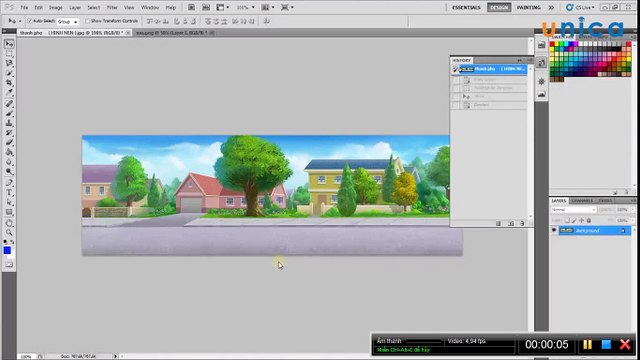
Task: Open the Window menu
Action: pos(150,7)
